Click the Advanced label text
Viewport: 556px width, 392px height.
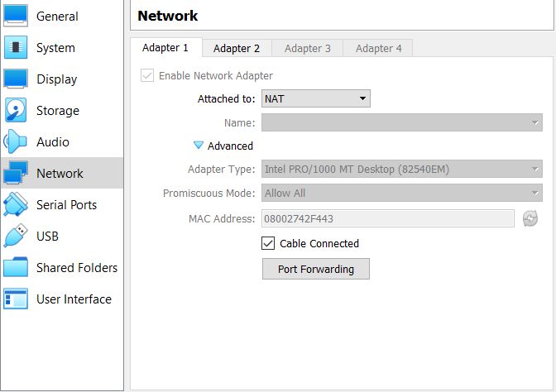230,146
